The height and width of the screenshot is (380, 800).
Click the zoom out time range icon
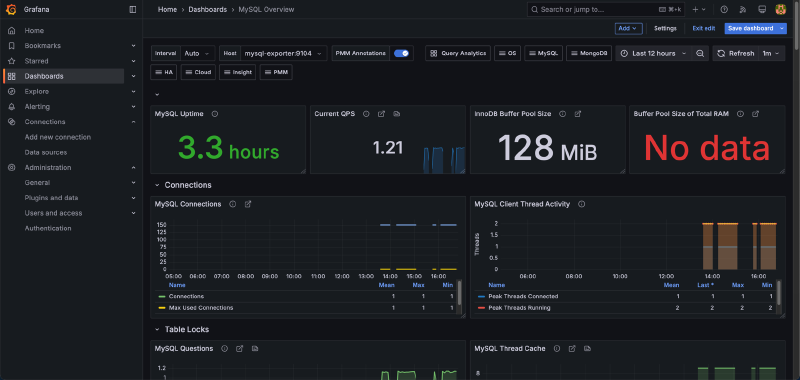coord(700,54)
